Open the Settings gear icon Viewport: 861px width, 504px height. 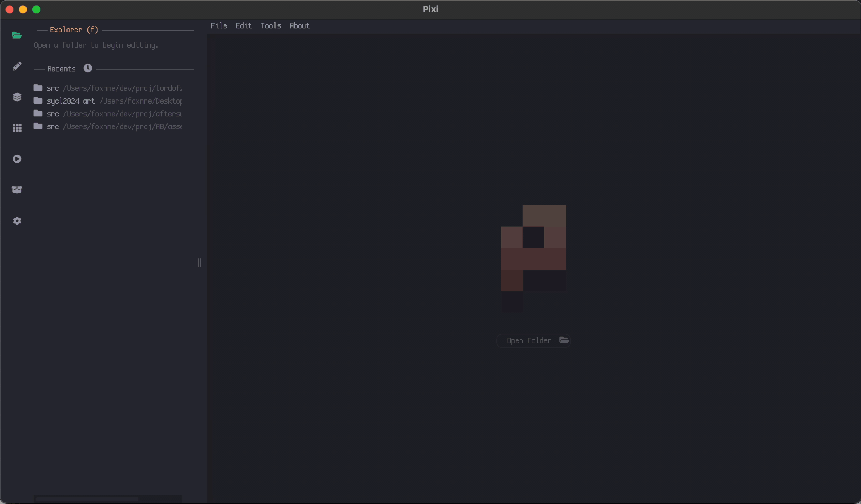pos(17,221)
